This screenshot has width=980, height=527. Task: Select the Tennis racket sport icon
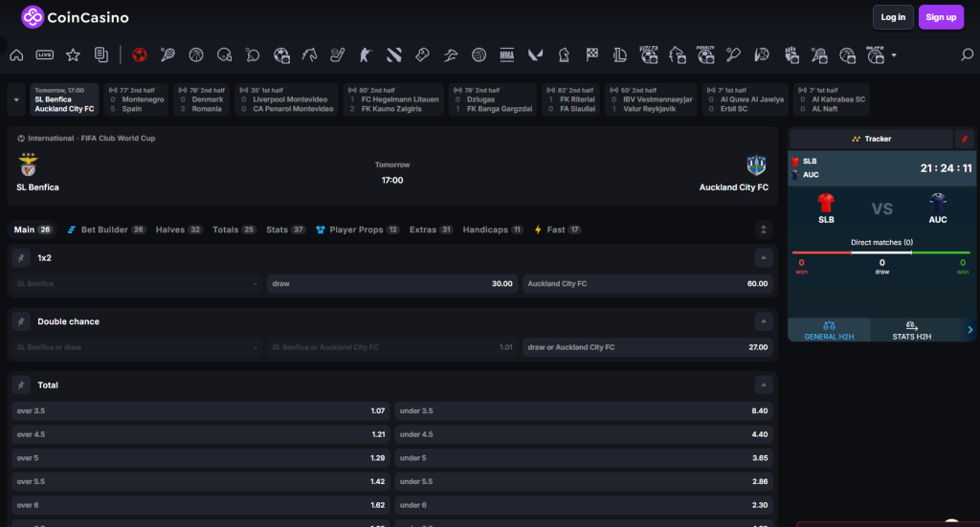(167, 55)
